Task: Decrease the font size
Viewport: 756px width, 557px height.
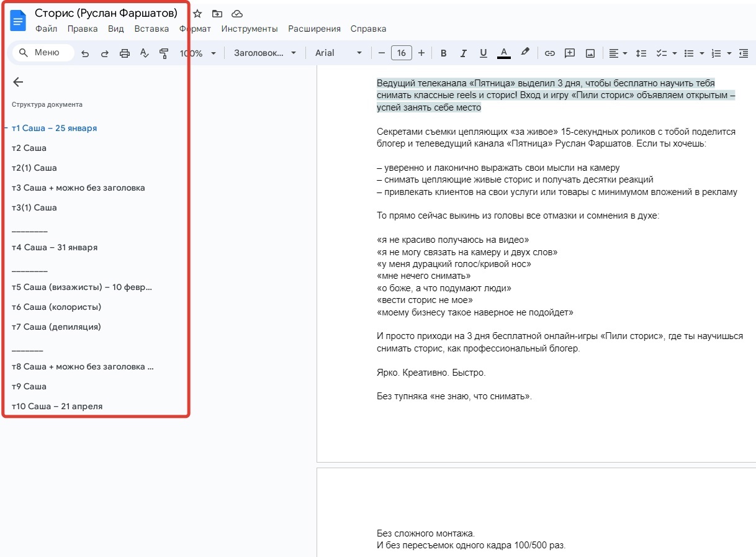Action: pos(381,53)
